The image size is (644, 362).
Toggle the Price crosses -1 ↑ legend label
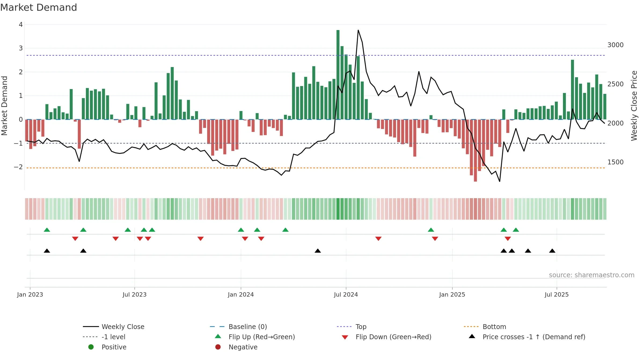[x=534, y=337]
